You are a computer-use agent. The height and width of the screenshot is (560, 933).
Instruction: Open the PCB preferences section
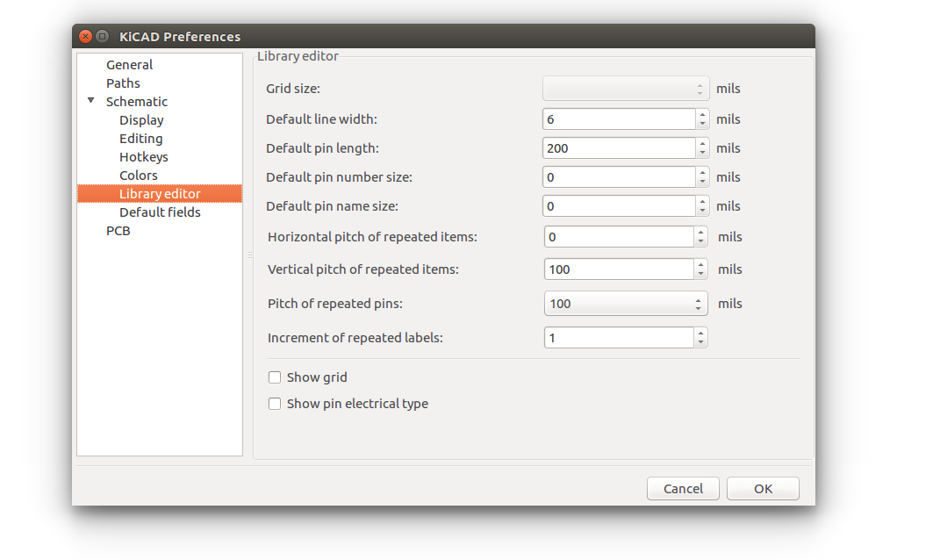click(x=118, y=231)
